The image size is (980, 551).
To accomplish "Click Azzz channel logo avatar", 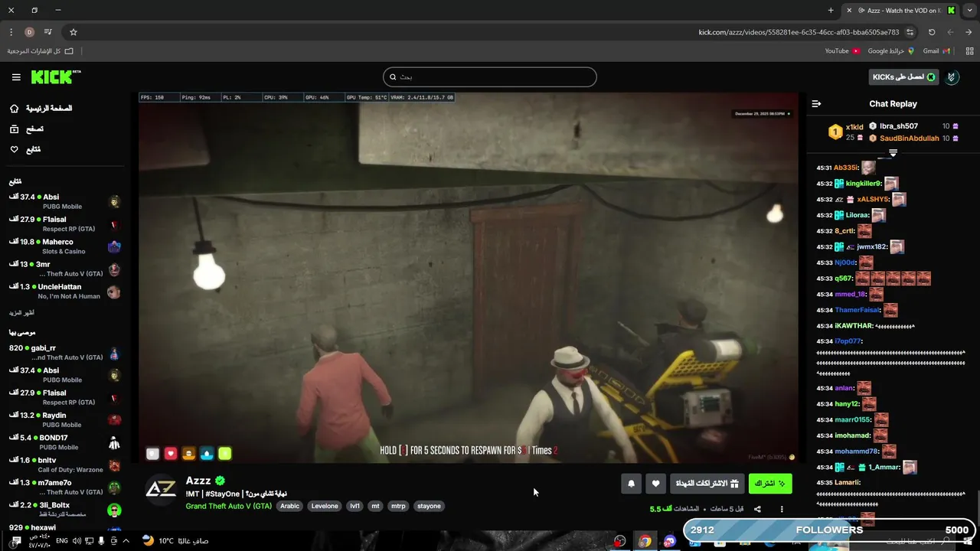I will 161,489.
